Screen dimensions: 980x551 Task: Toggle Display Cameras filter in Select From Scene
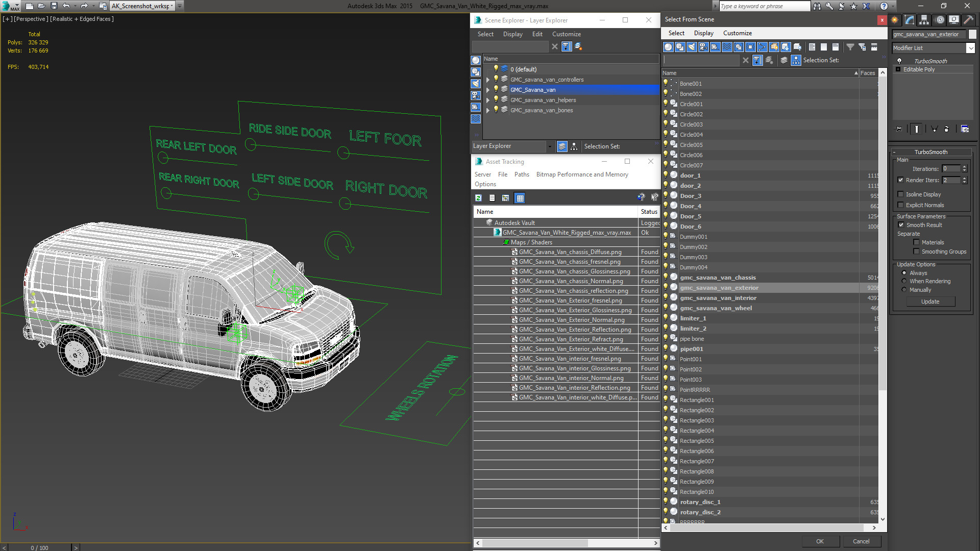click(x=703, y=47)
